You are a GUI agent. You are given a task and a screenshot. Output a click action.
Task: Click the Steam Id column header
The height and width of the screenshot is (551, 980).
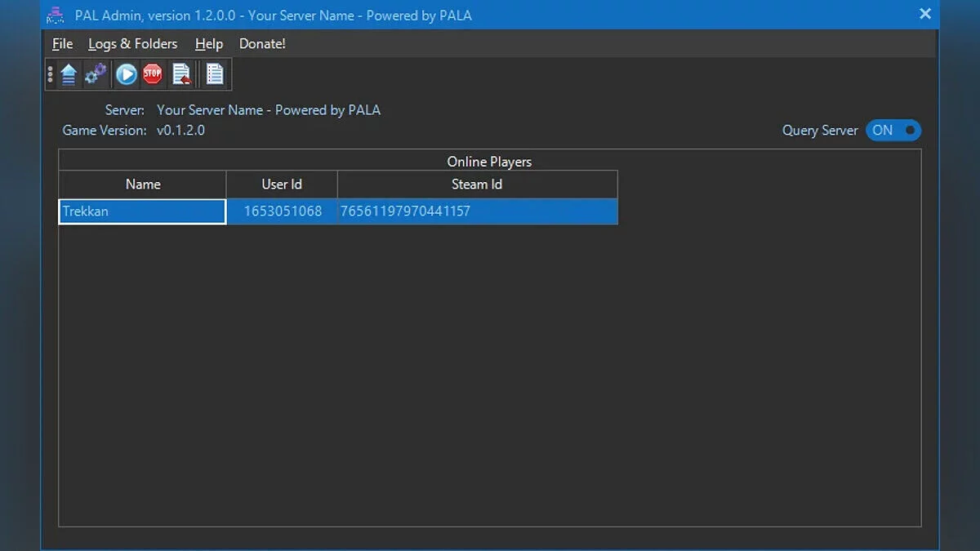[x=477, y=184]
